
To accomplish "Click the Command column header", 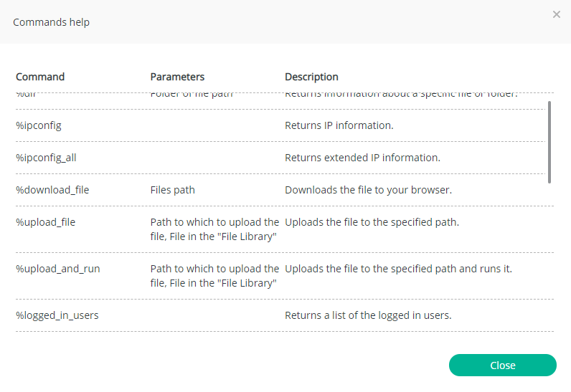I will tap(40, 77).
